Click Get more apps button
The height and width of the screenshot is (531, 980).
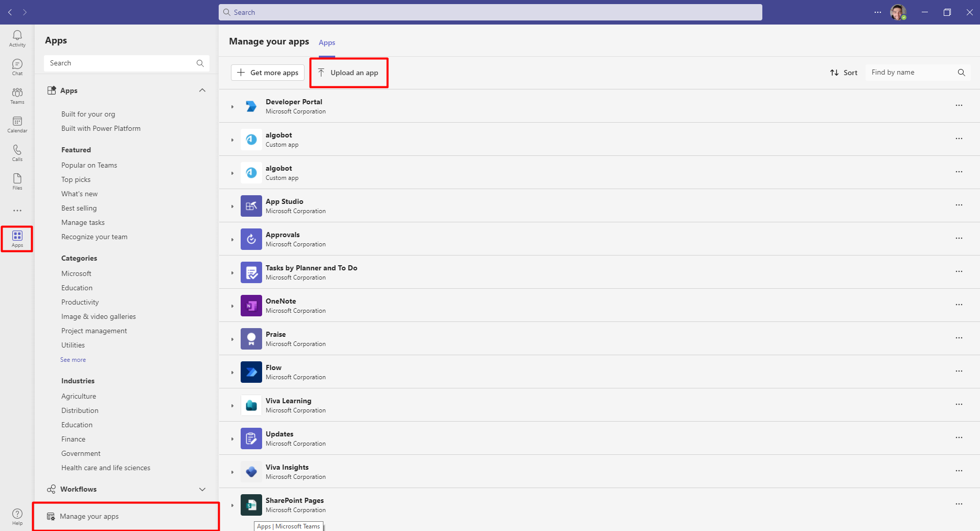[x=268, y=73]
